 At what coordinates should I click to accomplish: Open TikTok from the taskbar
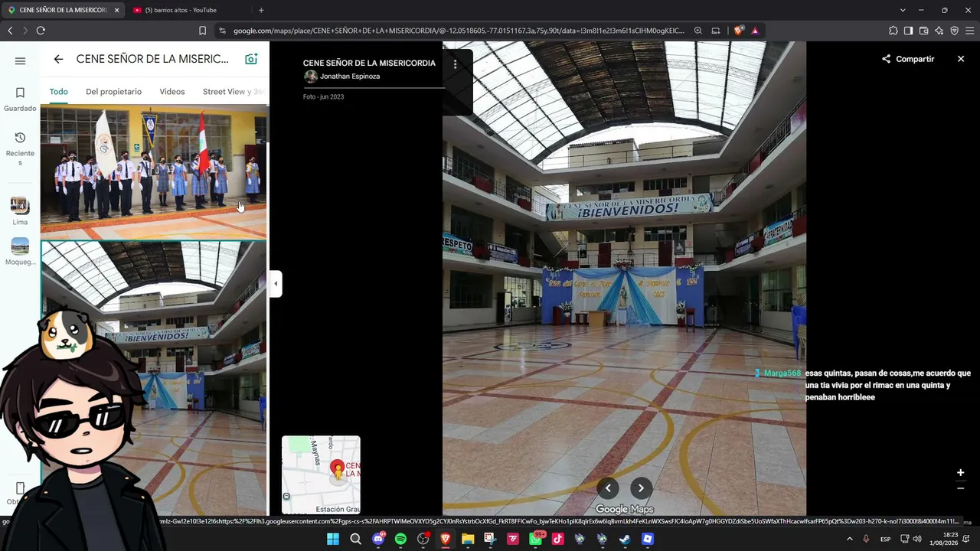[557, 539]
